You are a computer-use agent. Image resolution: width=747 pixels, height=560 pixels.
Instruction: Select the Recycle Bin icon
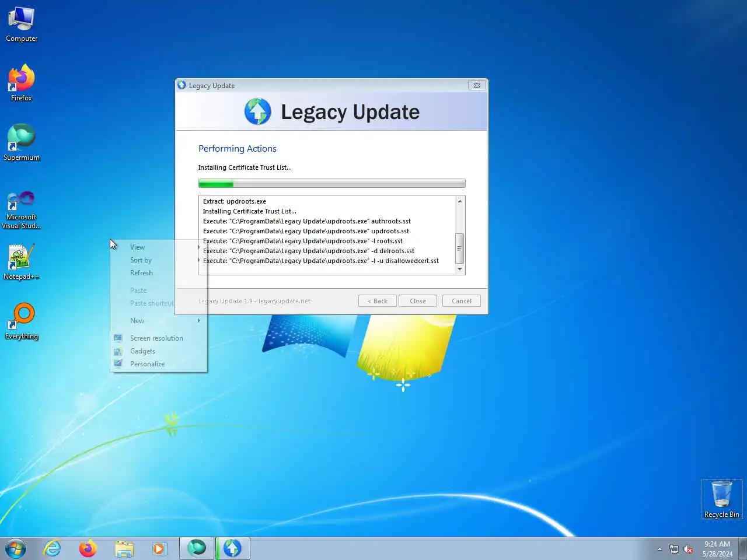pyautogui.click(x=722, y=499)
